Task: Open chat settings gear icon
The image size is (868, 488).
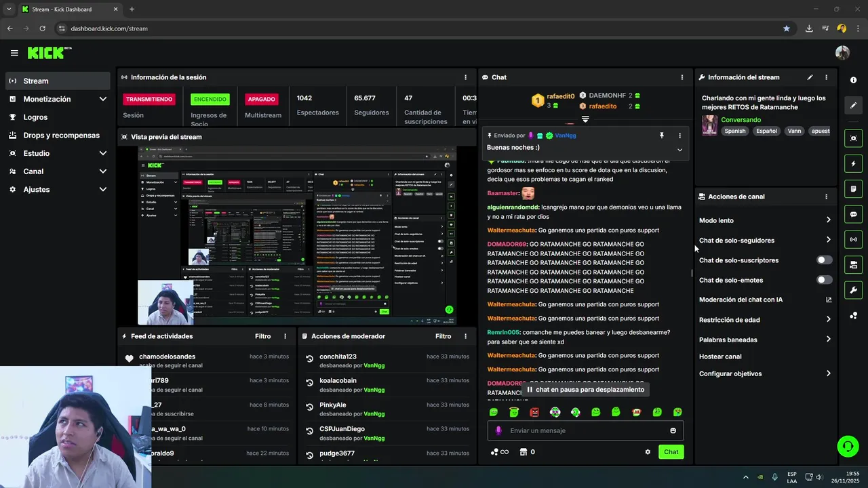Action: tap(648, 452)
